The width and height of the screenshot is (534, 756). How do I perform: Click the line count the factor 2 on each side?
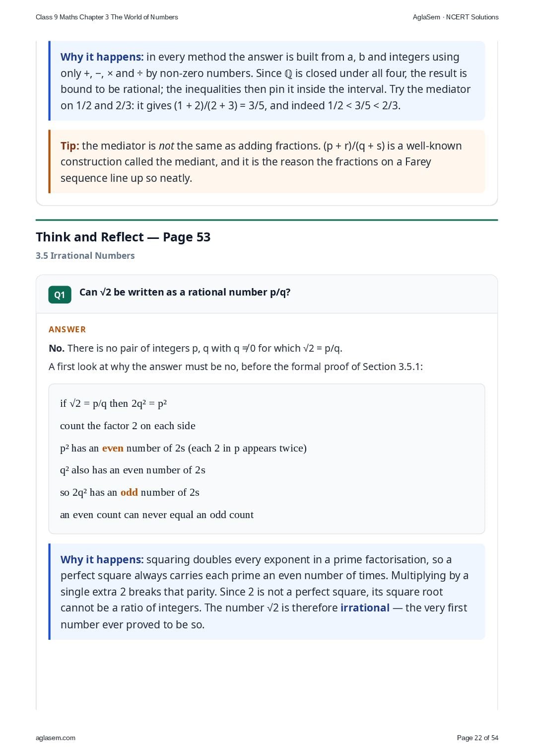(x=128, y=426)
